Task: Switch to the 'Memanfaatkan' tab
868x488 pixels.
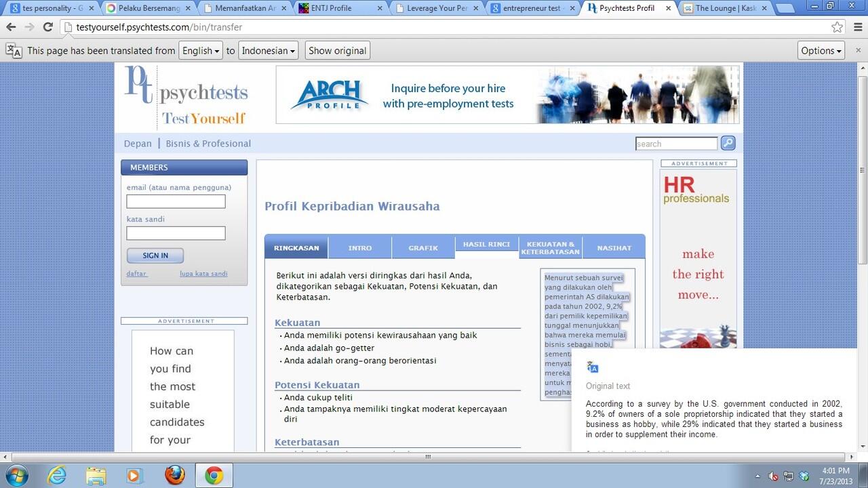Action: (245, 9)
